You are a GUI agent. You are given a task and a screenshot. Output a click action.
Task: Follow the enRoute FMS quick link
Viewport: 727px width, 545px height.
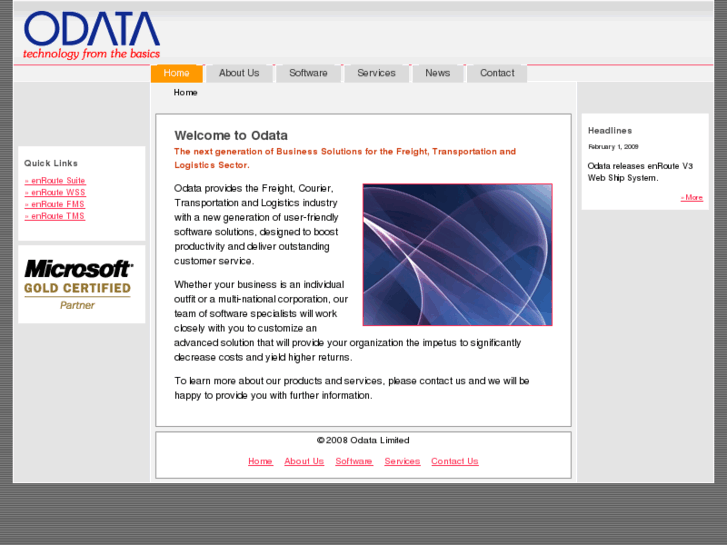click(x=55, y=204)
